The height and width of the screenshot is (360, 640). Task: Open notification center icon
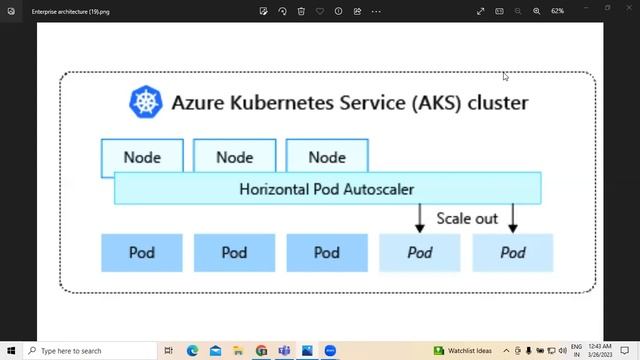(624, 351)
